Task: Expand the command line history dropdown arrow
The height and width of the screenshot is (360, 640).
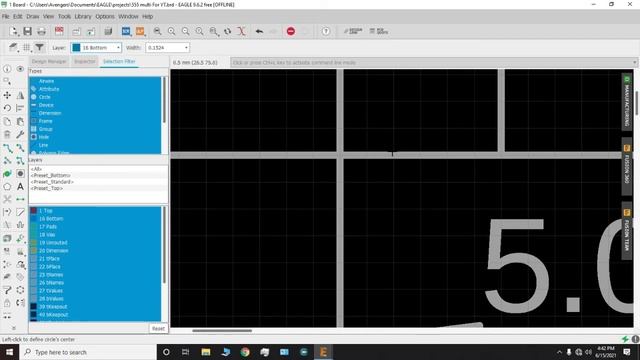Action: [634, 62]
